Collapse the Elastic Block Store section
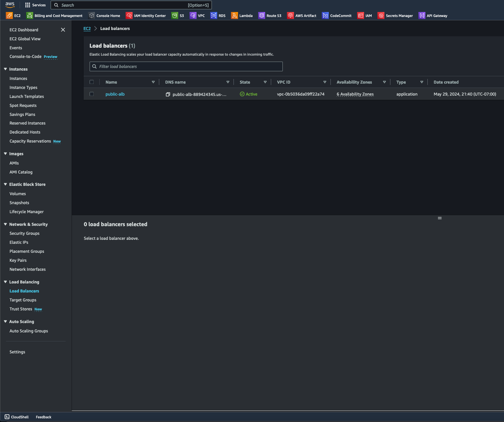Screen dimensions: 504x422 tap(5, 185)
